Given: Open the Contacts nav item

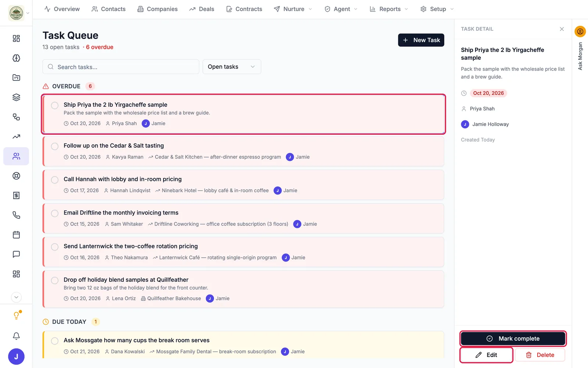Looking at the screenshot, I should pyautogui.click(x=108, y=9).
